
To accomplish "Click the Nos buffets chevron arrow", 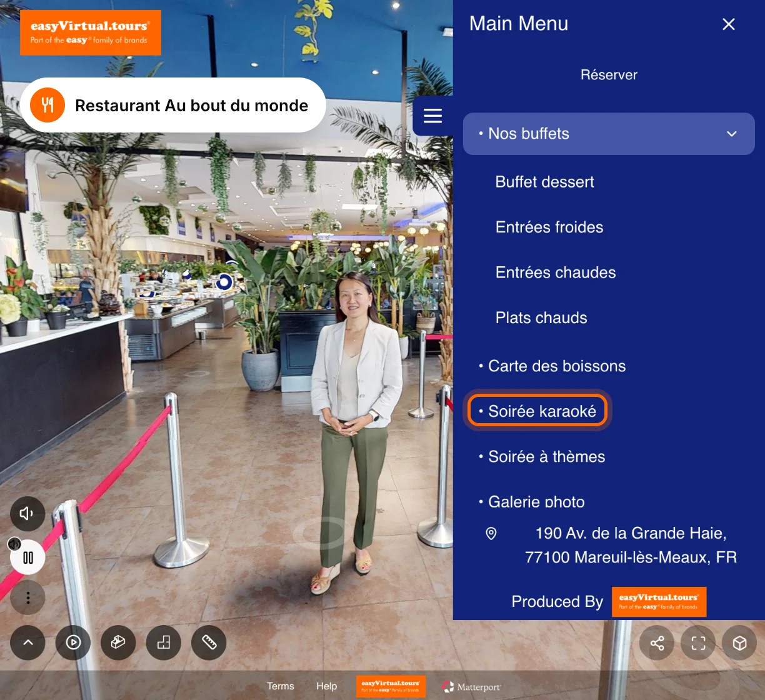I will click(x=732, y=134).
